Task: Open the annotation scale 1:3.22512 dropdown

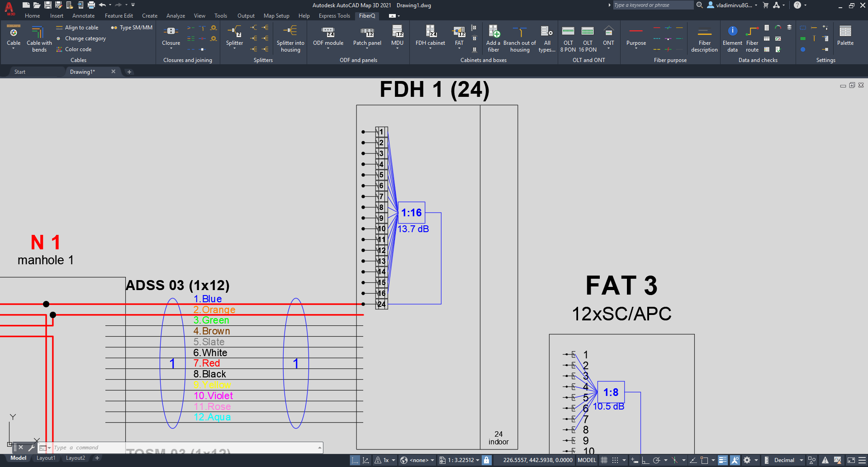Action: coord(460,460)
